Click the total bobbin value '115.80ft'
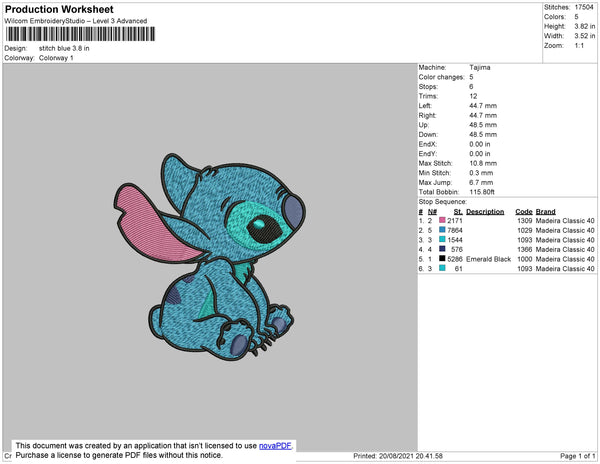 [482, 192]
